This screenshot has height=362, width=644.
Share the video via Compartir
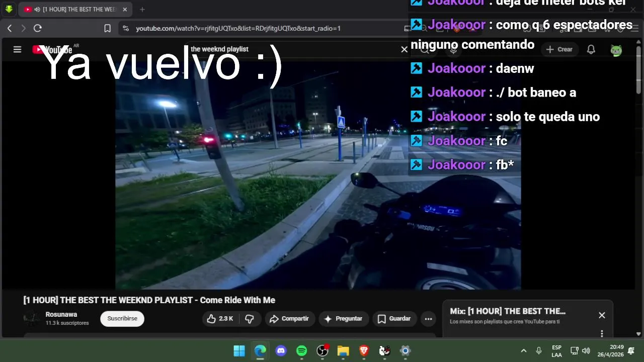pyautogui.click(x=289, y=319)
